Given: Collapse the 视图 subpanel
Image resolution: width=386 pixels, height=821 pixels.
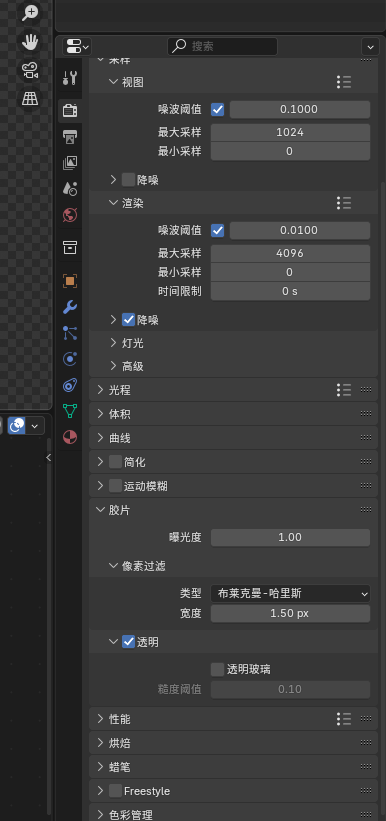Looking at the screenshot, I should (x=114, y=82).
